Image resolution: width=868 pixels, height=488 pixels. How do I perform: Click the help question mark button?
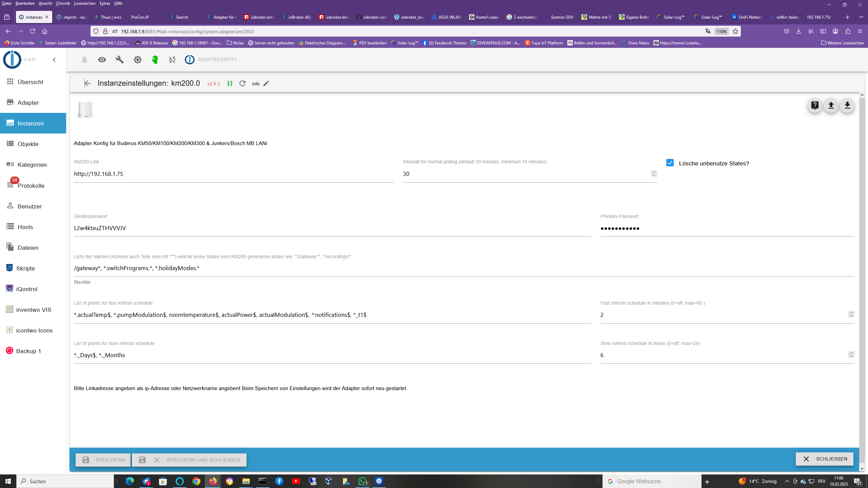pos(815,105)
